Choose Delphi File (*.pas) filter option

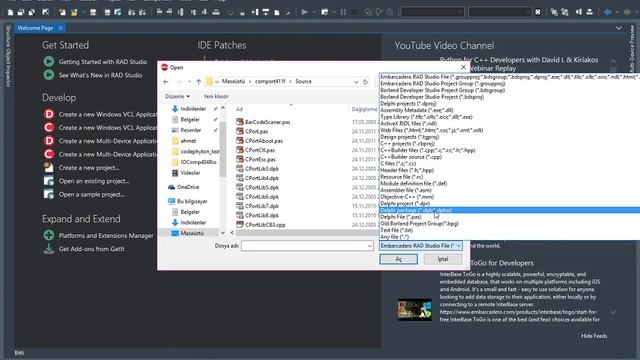pyautogui.click(x=509, y=217)
